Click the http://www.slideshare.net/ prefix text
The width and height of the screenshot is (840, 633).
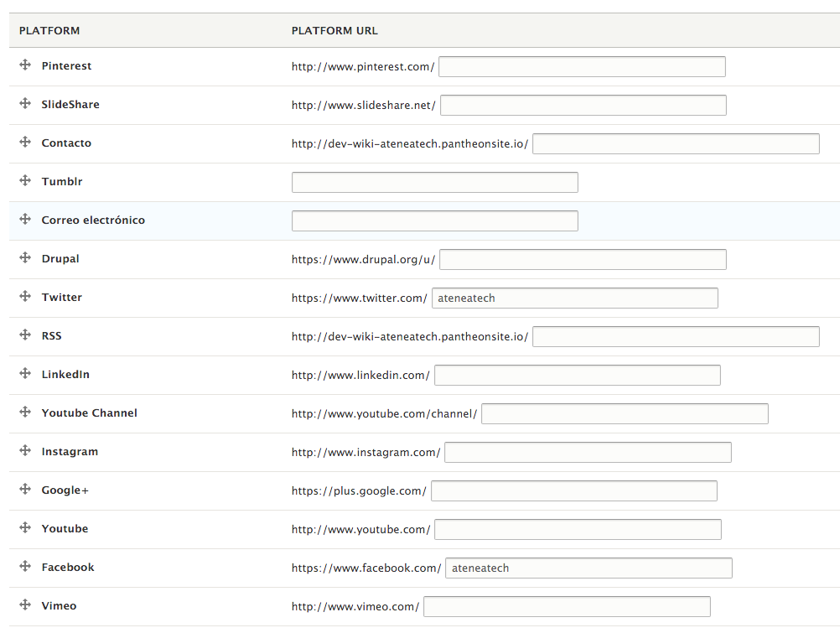pyautogui.click(x=364, y=105)
